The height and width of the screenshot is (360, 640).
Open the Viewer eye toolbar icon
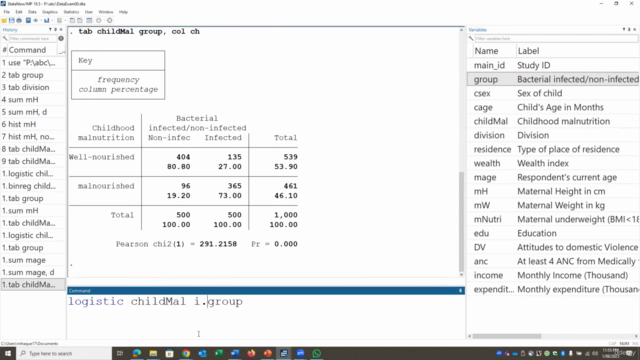pos(36,20)
